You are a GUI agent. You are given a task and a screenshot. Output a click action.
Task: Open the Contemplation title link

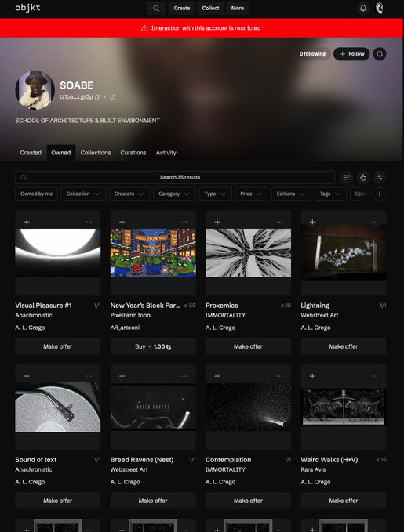pos(228,460)
